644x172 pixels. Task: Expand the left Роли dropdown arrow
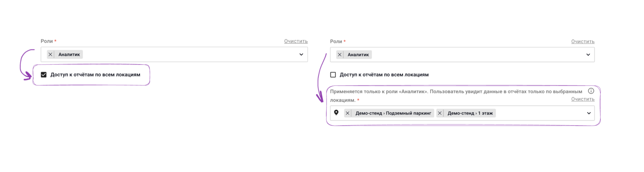point(301,54)
